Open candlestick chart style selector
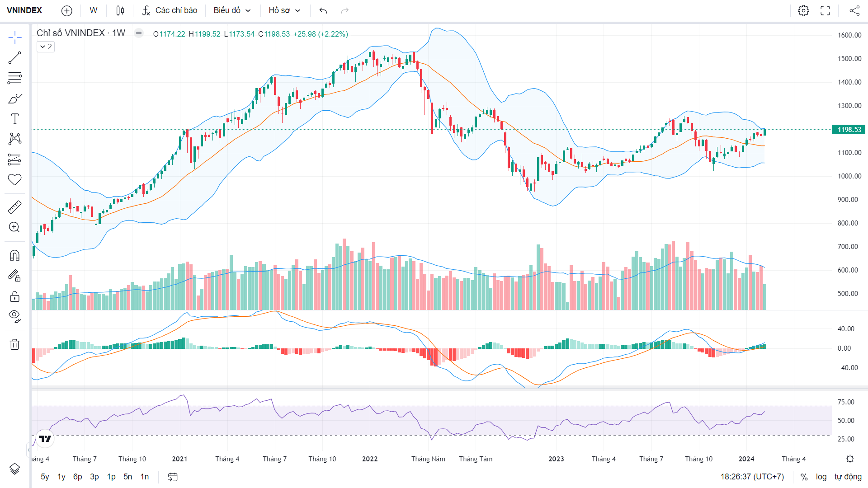The width and height of the screenshot is (868, 488). click(120, 10)
